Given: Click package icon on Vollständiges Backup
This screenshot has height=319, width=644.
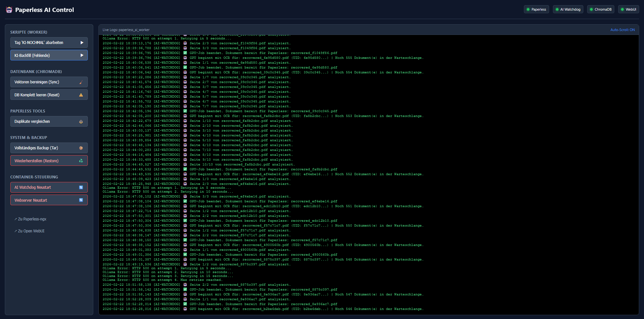Looking at the screenshot, I should click(x=81, y=148).
